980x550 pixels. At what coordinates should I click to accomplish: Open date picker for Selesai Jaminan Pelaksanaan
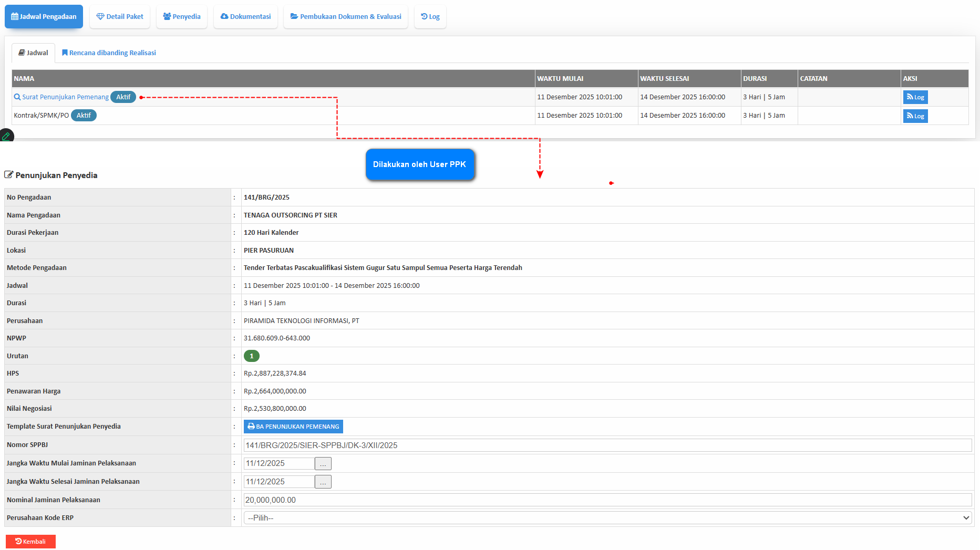point(323,482)
